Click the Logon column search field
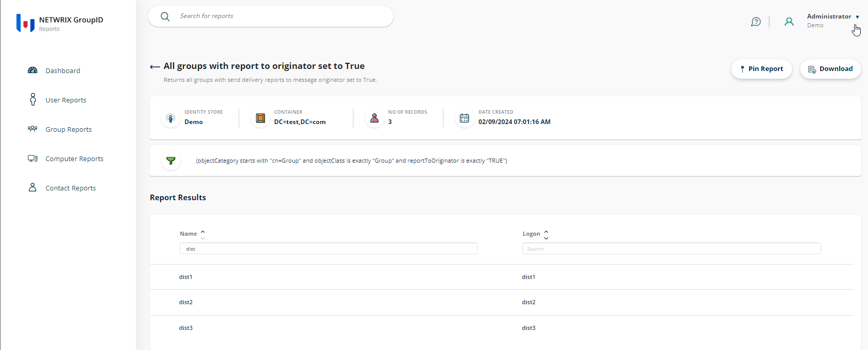 (x=671, y=249)
